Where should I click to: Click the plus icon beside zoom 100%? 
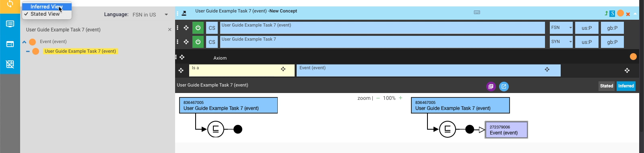400,98
